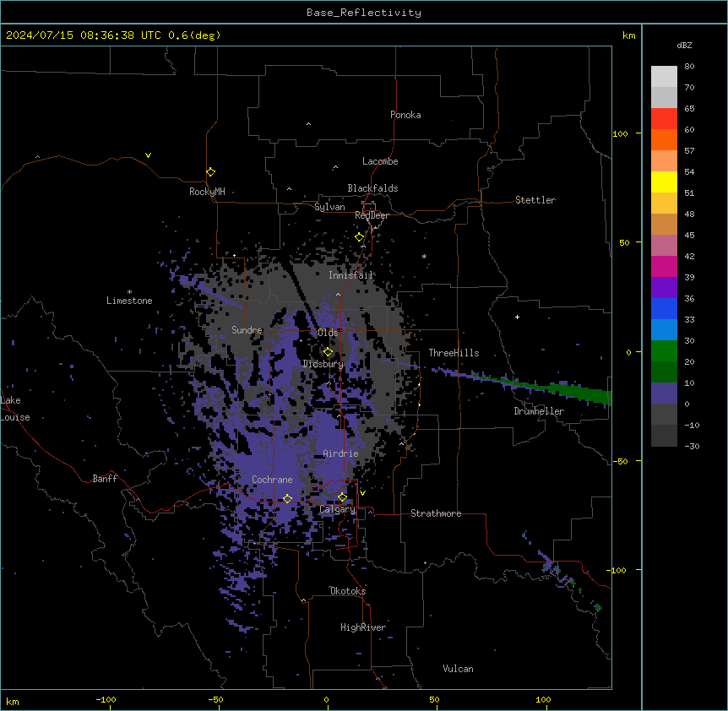Click the Strathmore city label
The height and width of the screenshot is (711, 728).
pos(436,513)
